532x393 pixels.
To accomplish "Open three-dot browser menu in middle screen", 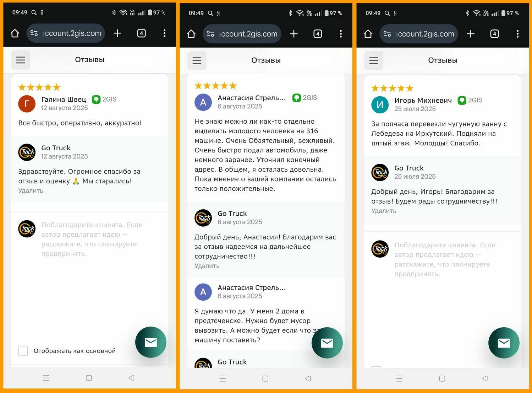I will click(341, 34).
